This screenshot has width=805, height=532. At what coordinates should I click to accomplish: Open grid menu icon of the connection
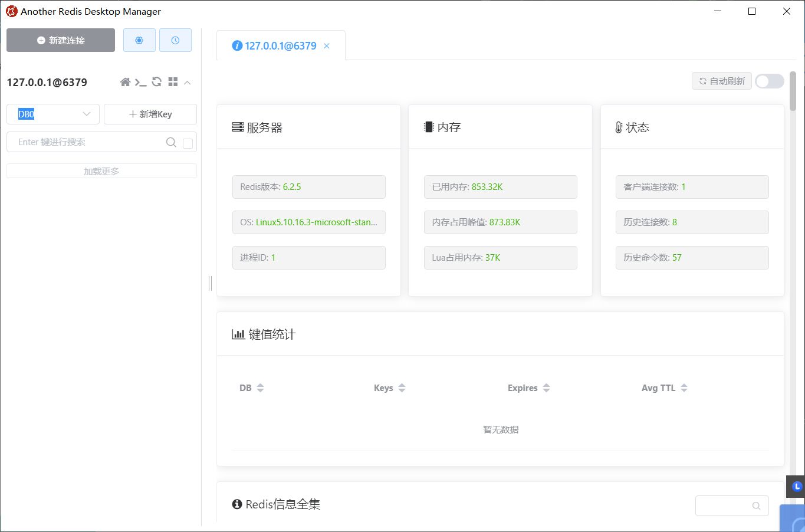(173, 82)
